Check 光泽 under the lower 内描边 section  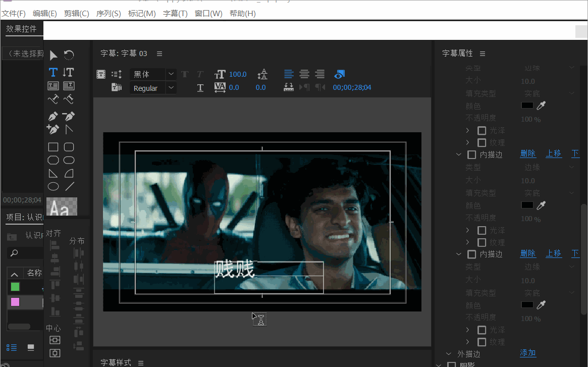(x=482, y=330)
